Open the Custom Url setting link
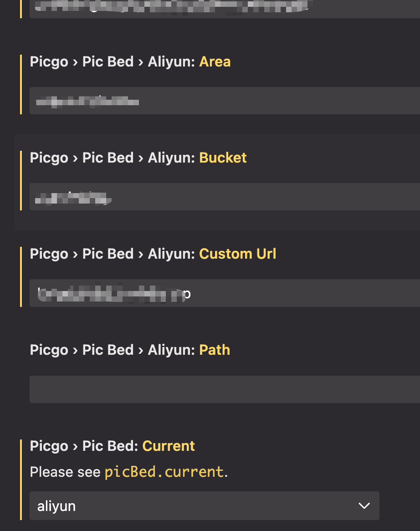420x531 pixels. (237, 254)
